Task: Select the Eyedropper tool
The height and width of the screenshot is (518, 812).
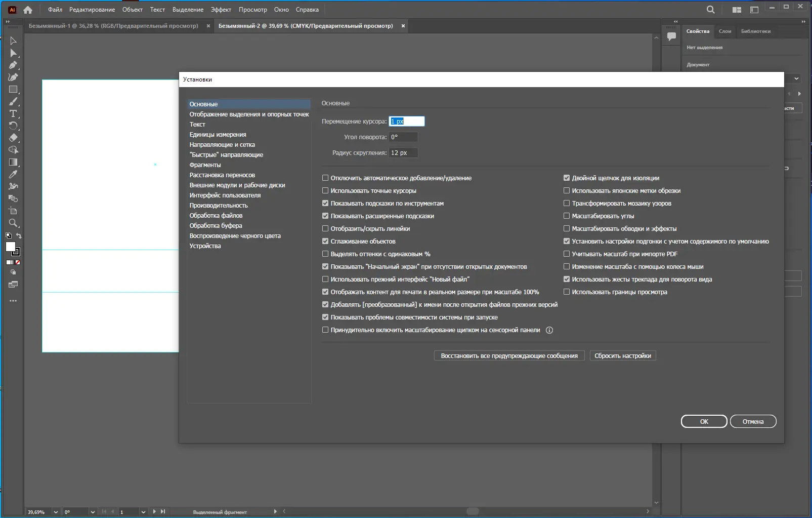Action: pos(13,174)
